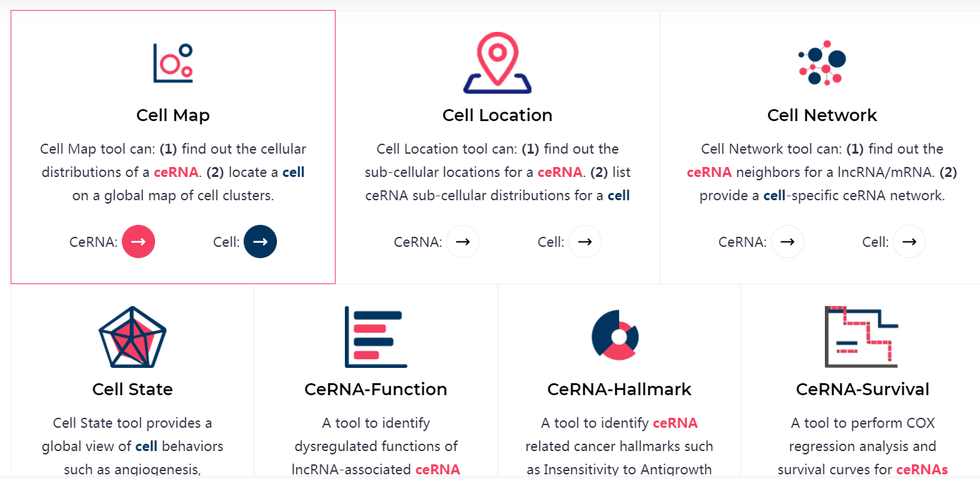
Task: Select the Cell State heading
Action: pos(132,389)
